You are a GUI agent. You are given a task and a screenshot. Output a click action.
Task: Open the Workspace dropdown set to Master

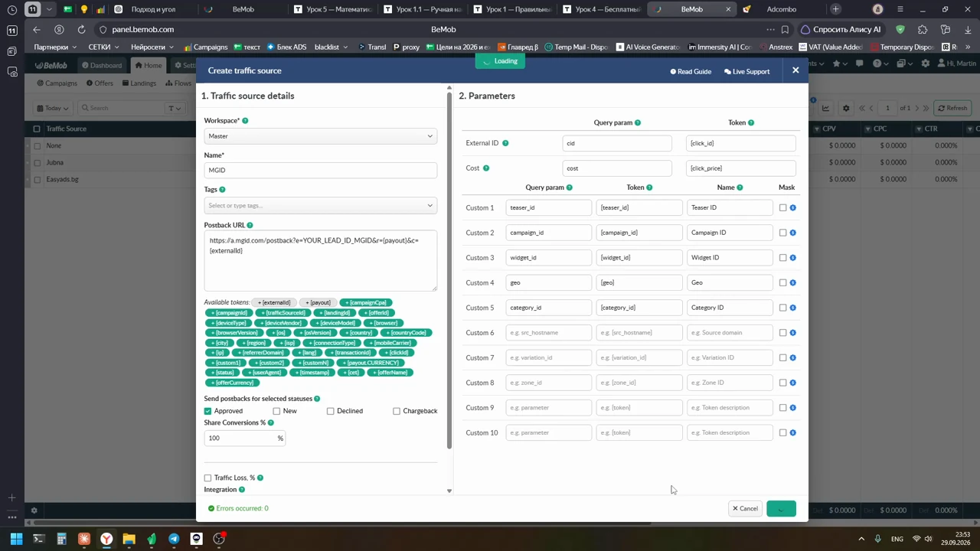(321, 136)
